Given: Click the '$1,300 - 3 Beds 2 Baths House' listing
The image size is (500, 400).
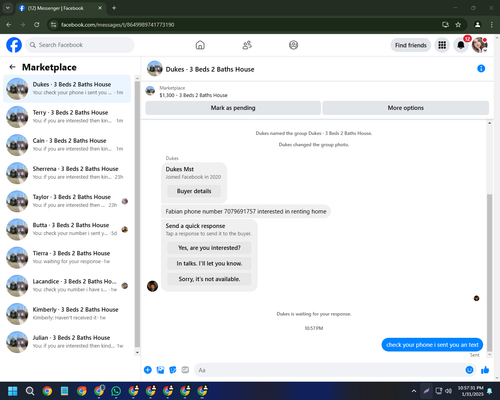Looking at the screenshot, I should point(193,95).
